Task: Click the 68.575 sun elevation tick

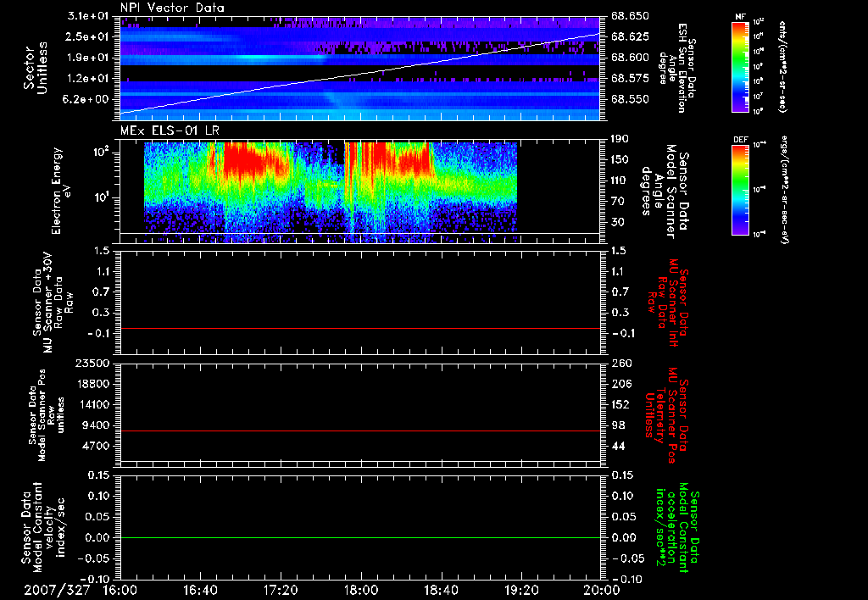Action: [631, 79]
